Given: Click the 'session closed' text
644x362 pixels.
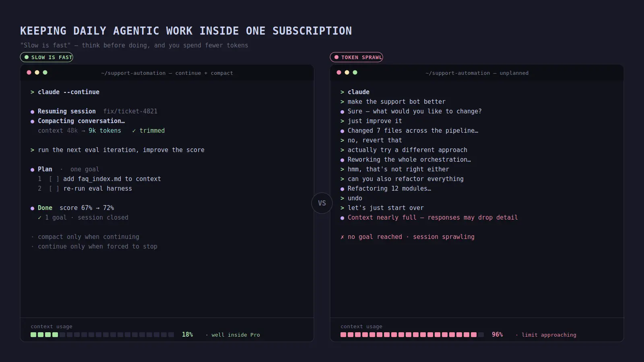Looking at the screenshot, I should 103,218.
